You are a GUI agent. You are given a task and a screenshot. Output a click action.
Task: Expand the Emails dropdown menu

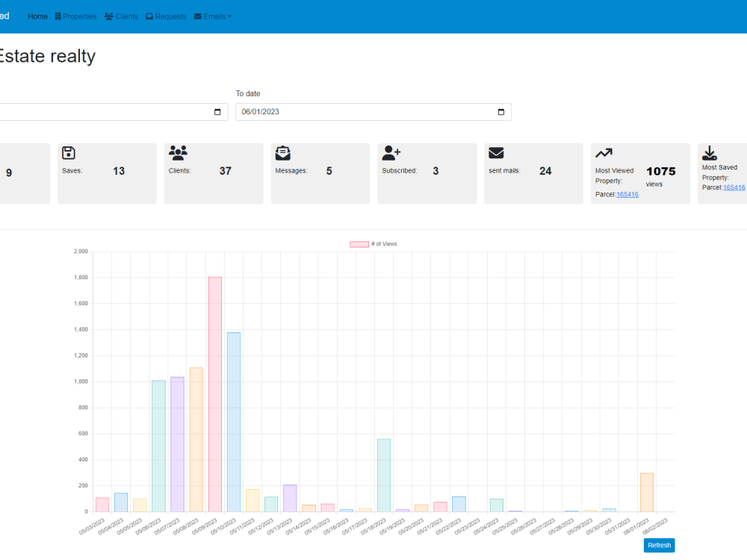(x=212, y=16)
